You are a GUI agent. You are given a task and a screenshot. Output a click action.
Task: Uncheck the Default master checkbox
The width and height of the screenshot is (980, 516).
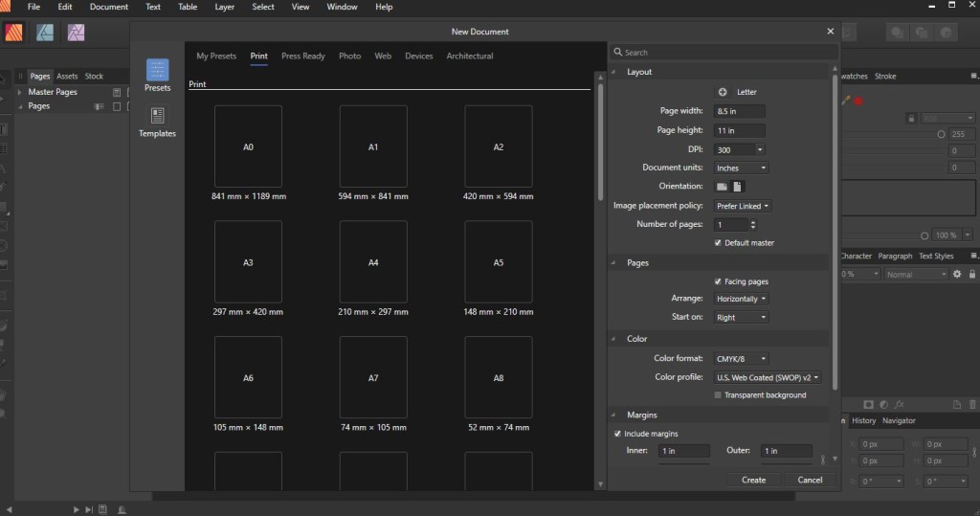coord(718,243)
